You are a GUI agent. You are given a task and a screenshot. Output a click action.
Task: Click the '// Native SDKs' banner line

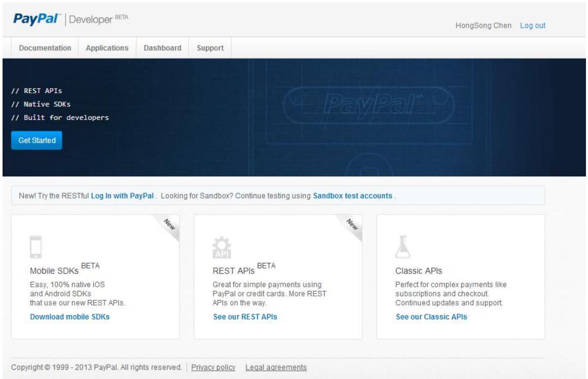[41, 104]
